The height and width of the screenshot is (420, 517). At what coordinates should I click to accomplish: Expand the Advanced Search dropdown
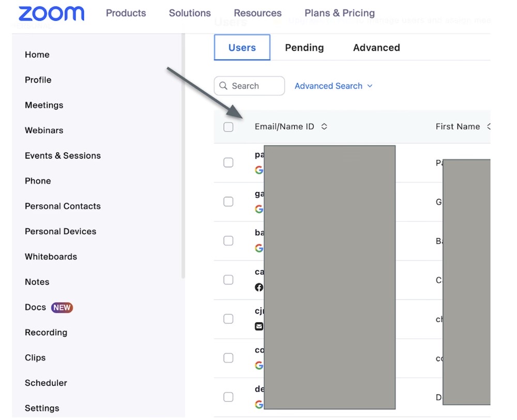pyautogui.click(x=333, y=86)
